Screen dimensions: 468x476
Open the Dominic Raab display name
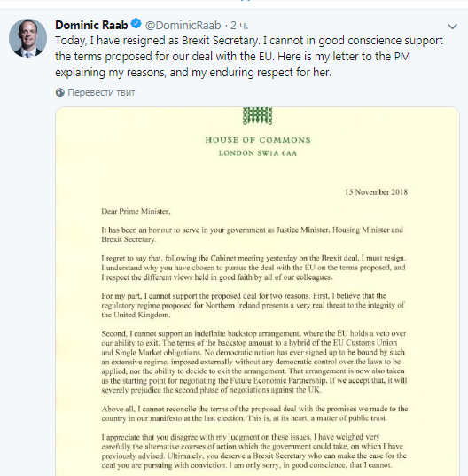[91, 25]
